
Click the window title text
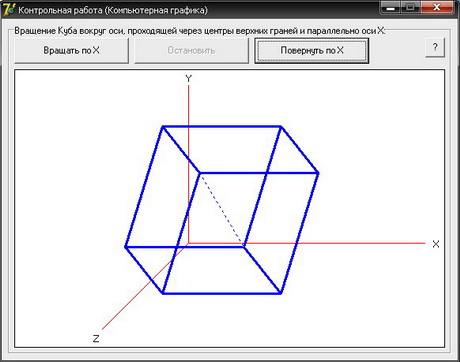pyautogui.click(x=113, y=10)
